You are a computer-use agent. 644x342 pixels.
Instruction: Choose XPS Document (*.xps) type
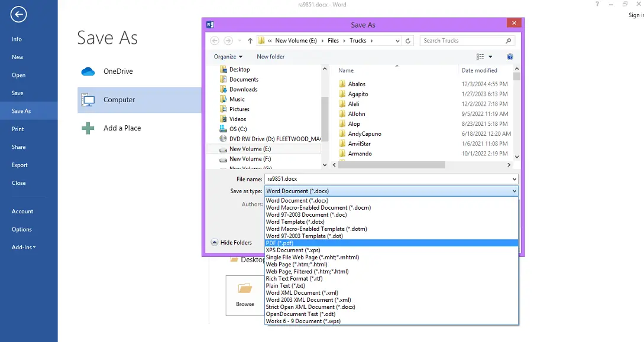pos(391,250)
